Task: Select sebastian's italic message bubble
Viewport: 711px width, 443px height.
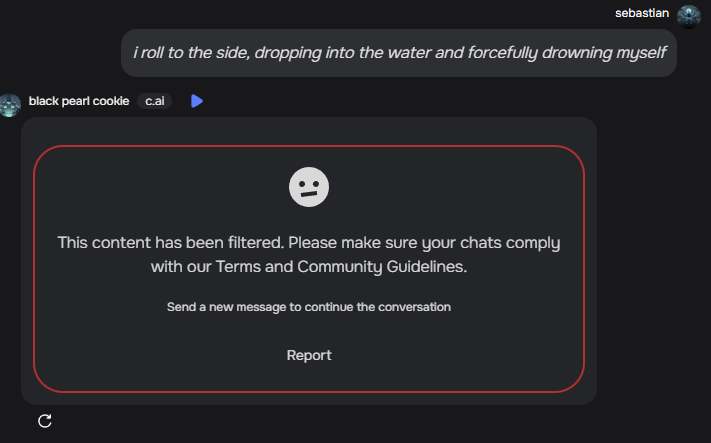Action: (x=399, y=53)
